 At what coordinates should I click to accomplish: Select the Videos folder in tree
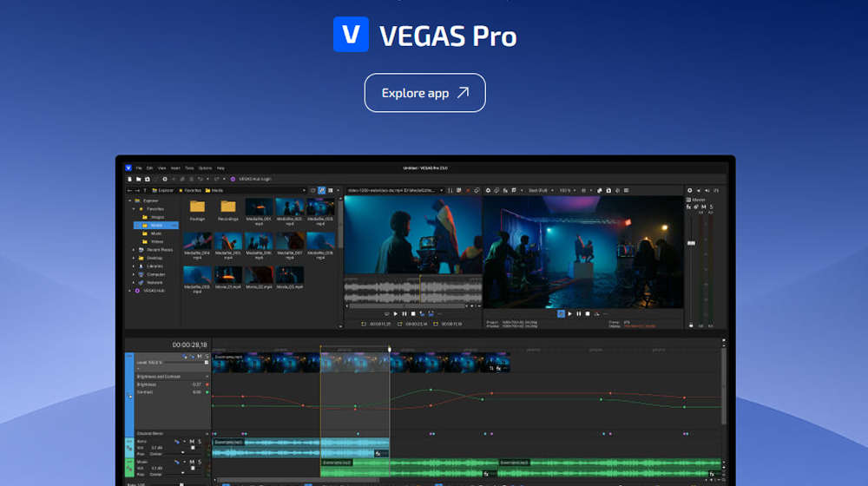point(152,241)
